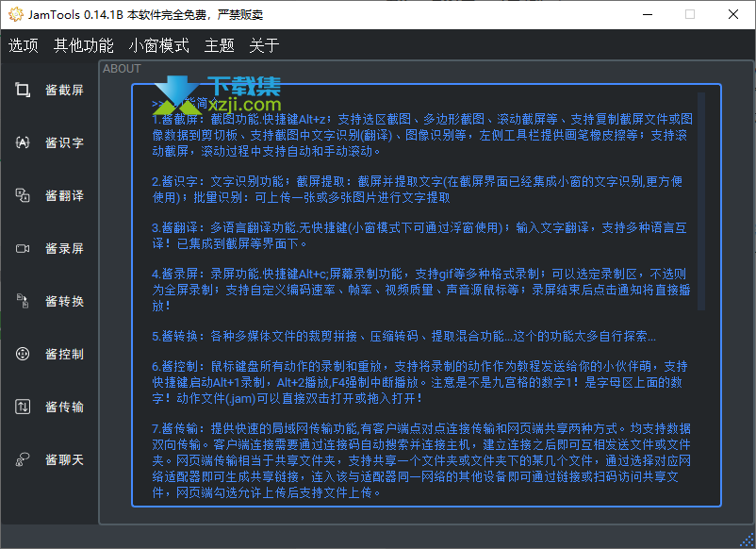Click the paragraph starting with 3.酱翻译

point(419,236)
